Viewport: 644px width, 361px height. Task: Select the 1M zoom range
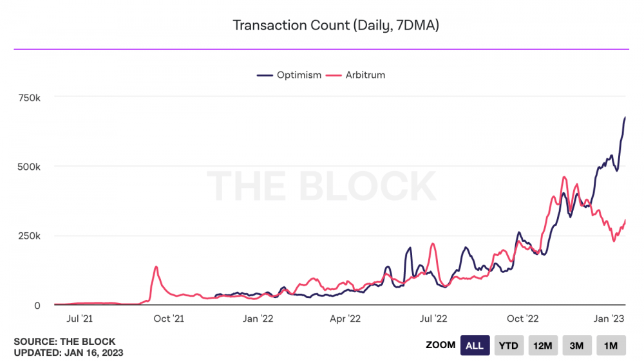click(611, 346)
